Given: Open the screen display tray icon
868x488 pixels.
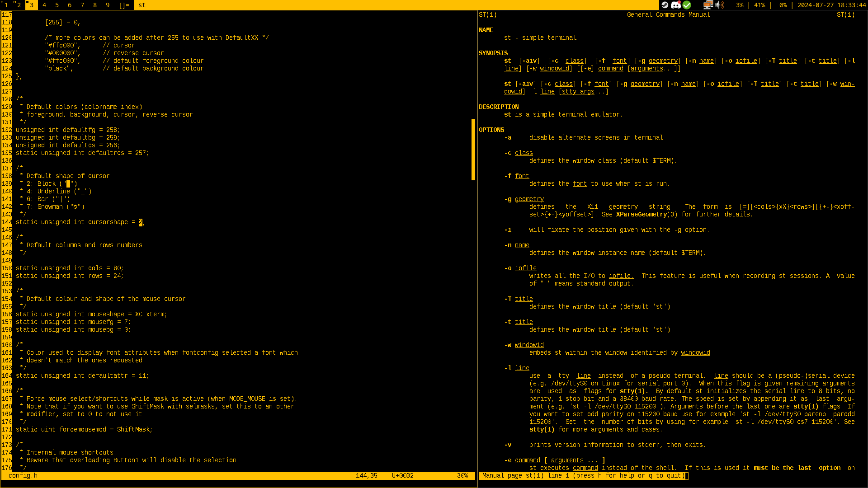Looking at the screenshot, I should [708, 5].
